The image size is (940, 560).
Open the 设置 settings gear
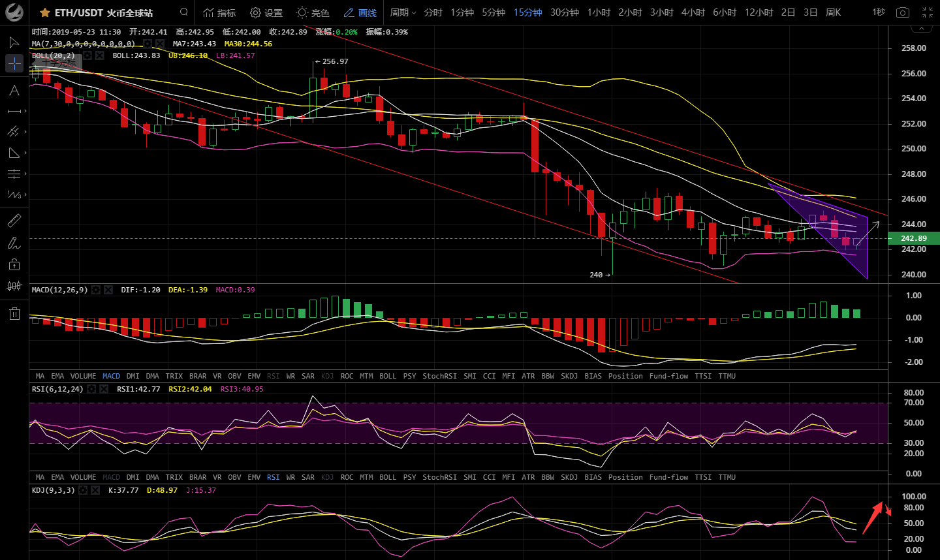[266, 13]
